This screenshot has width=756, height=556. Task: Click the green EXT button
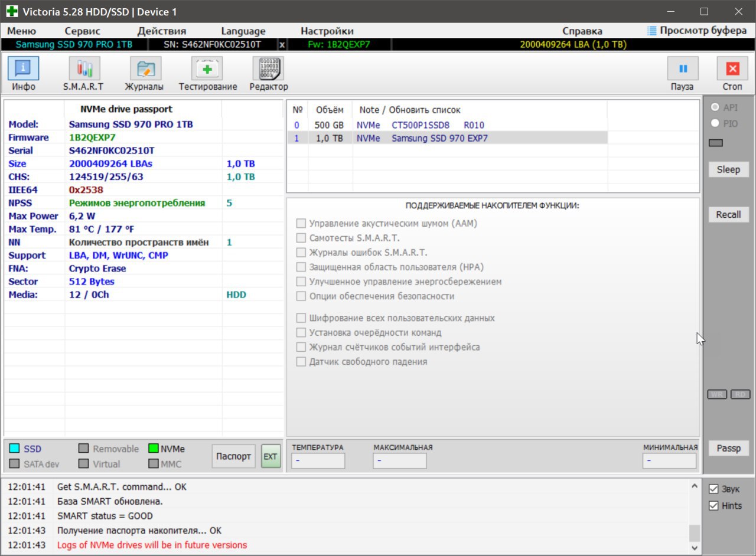(271, 456)
